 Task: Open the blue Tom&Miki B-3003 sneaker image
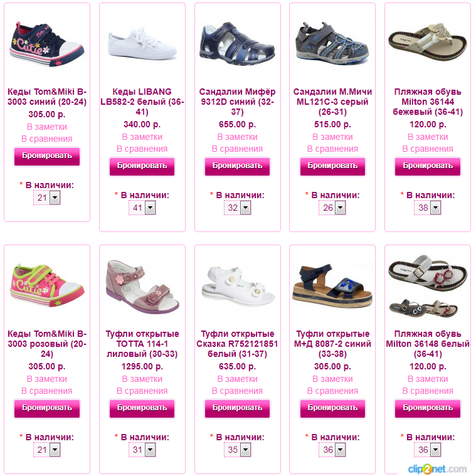point(47,45)
